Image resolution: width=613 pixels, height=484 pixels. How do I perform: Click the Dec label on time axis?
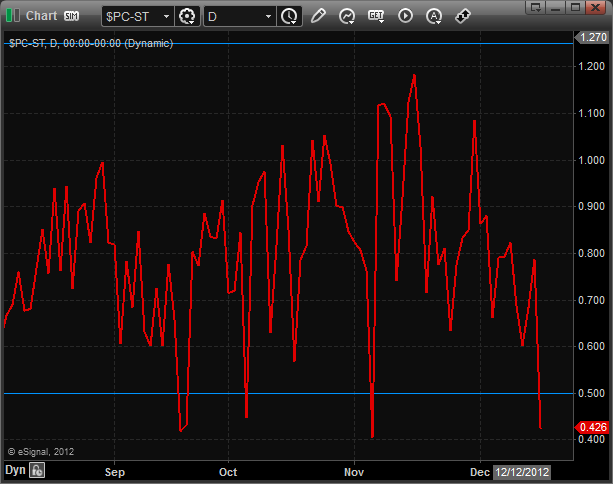(x=480, y=472)
